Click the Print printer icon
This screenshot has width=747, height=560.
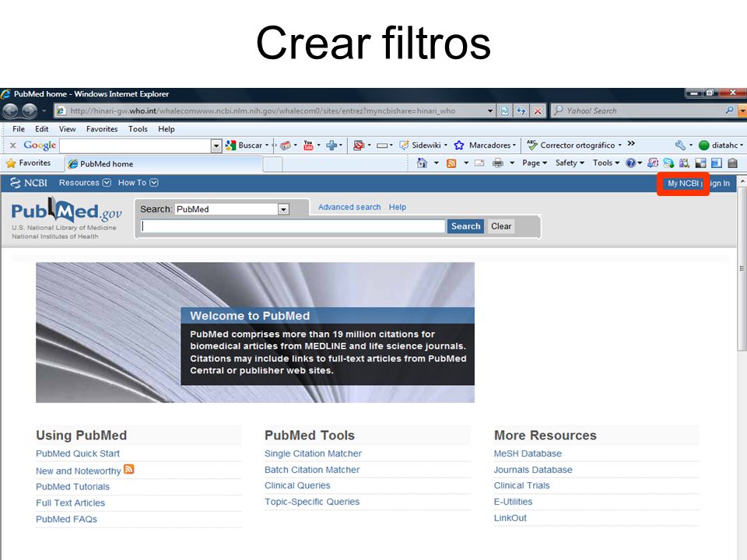coord(498,163)
